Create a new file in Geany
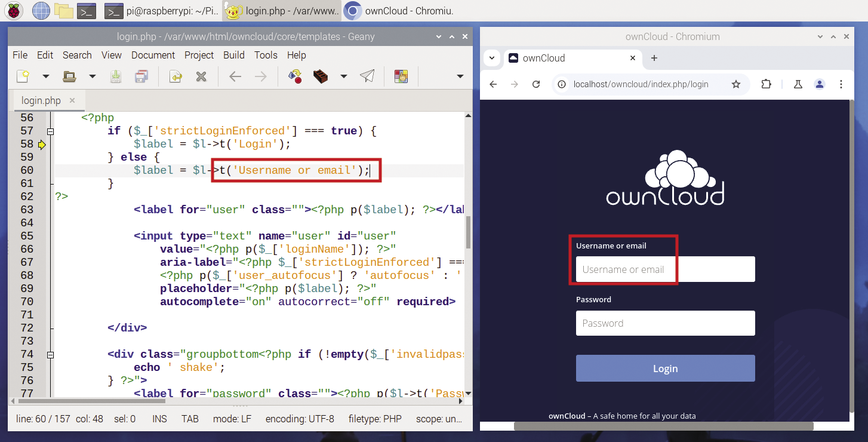Viewport: 868px width, 442px height. pyautogui.click(x=23, y=76)
